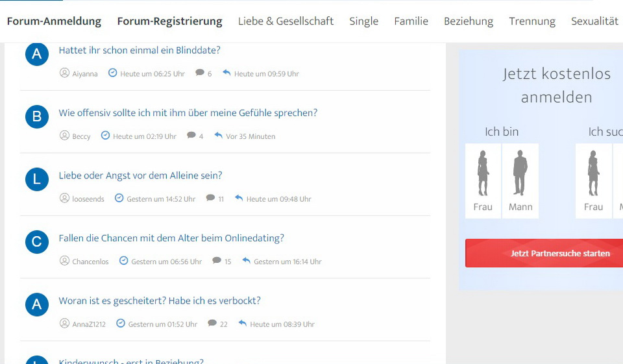Click the clock icon beside 'Gestern um 14:52 Uhr'

[119, 198]
